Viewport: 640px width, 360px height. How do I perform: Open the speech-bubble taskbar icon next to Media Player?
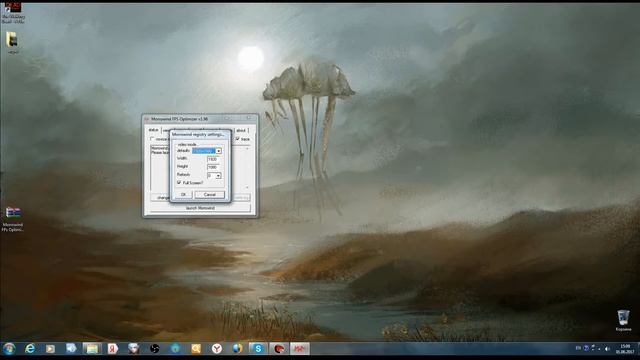click(x=71, y=349)
